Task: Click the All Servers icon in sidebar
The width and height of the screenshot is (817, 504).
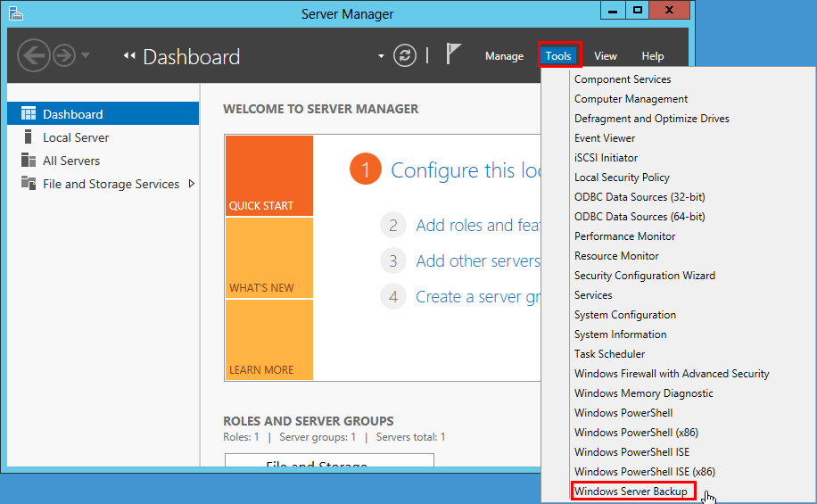Action: tap(29, 160)
